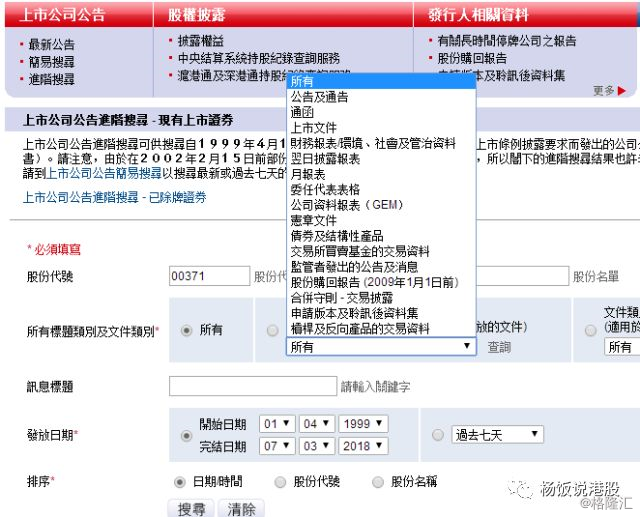Select the 文件類別 radio button
The image size is (640, 517).
590,330
